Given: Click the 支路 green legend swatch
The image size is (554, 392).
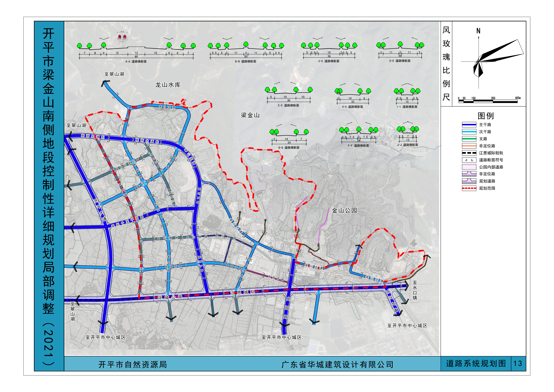Looking at the screenshot, I should click(x=469, y=139).
